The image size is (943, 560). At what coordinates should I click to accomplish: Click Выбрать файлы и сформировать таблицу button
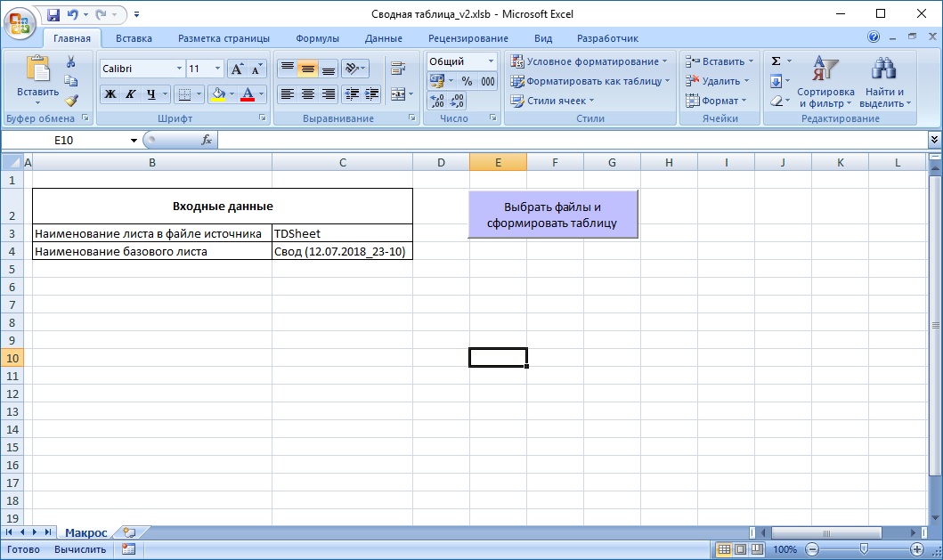[553, 215]
